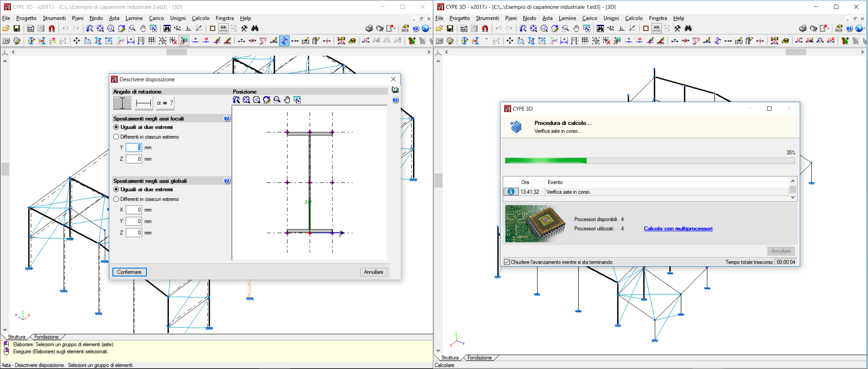868x369 pixels.
Task: Click local Y displacement input field
Action: tap(134, 147)
